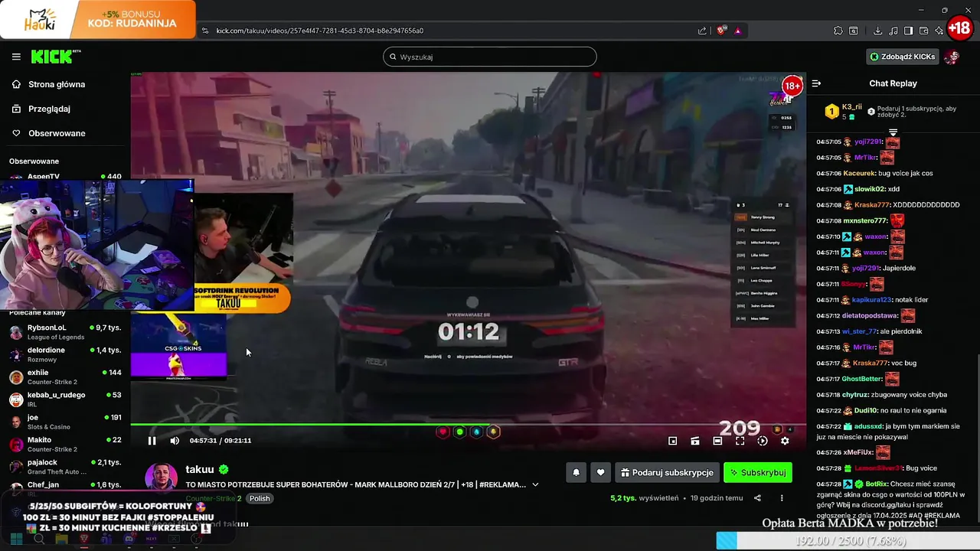
Task: Open browser extensions puzzle icon
Action: tap(838, 31)
